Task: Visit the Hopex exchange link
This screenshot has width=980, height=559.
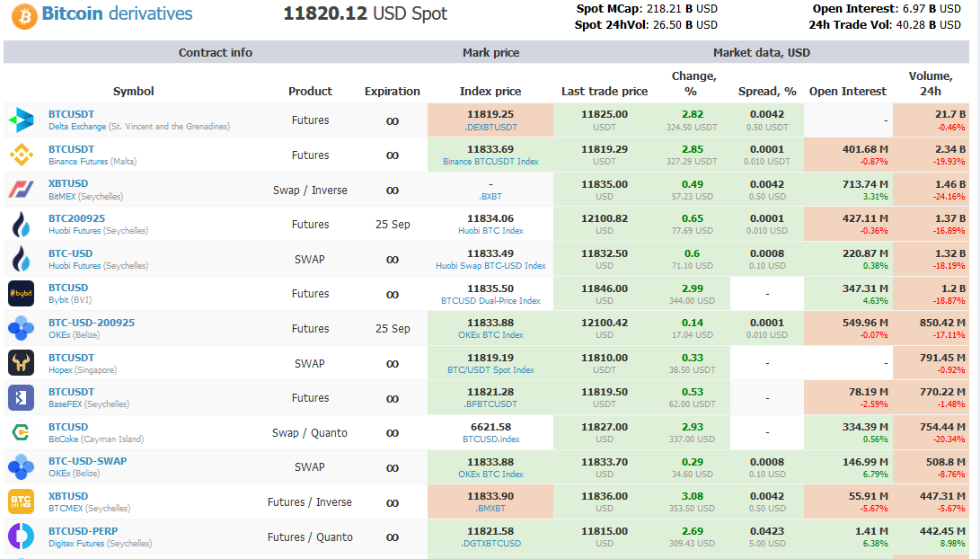Action: tap(60, 370)
